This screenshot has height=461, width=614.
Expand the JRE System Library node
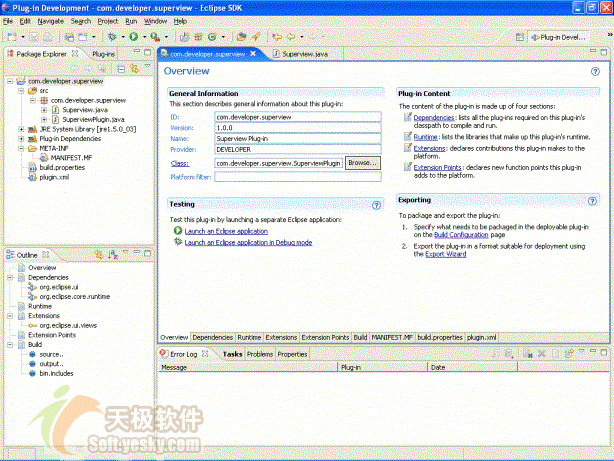tap(21, 129)
